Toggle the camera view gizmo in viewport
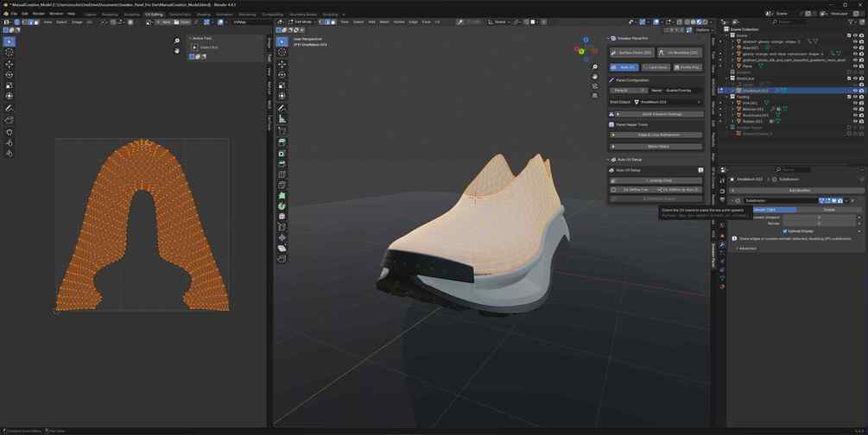Viewport: 868px width, 435px height. pos(594,85)
